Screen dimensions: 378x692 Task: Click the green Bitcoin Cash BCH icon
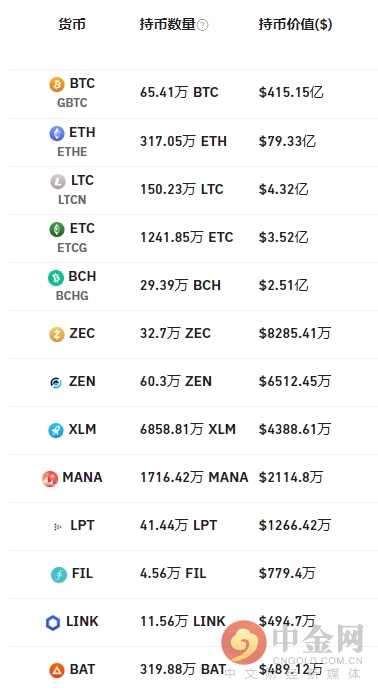pos(56,277)
